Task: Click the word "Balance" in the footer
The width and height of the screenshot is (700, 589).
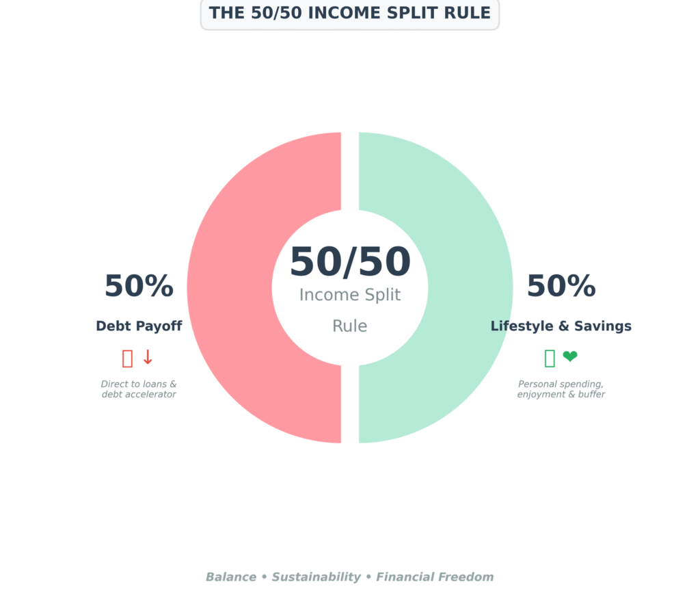Action: pos(230,577)
